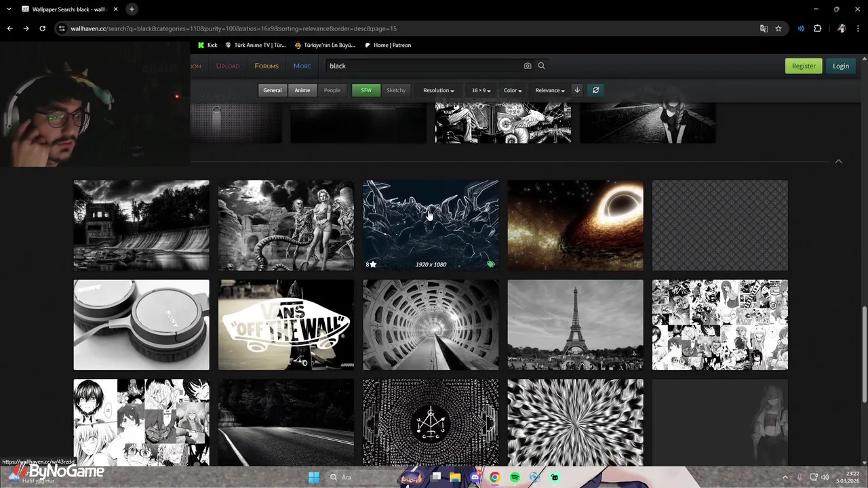Toggle the SFW purity filter

(366, 90)
